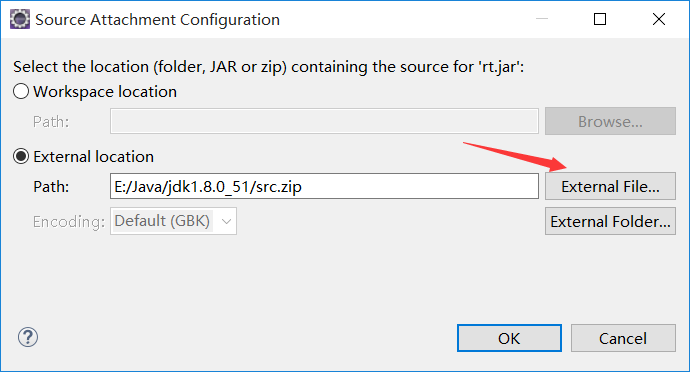Click the Encoding: label
The width and height of the screenshot is (690, 372).
[69, 221]
